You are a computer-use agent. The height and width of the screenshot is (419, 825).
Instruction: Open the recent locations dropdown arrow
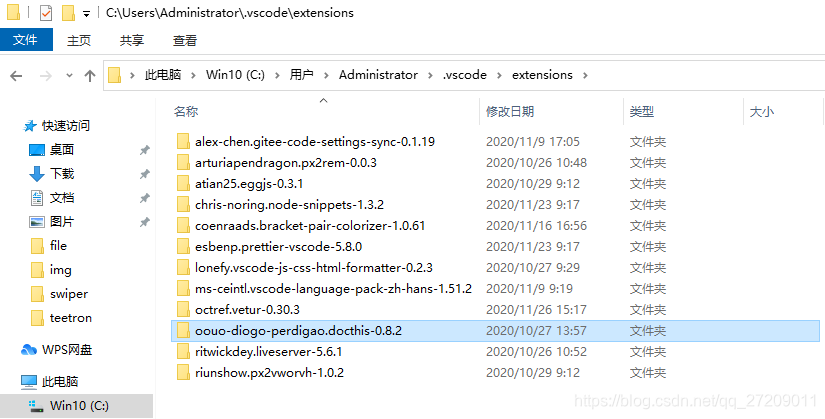69,76
